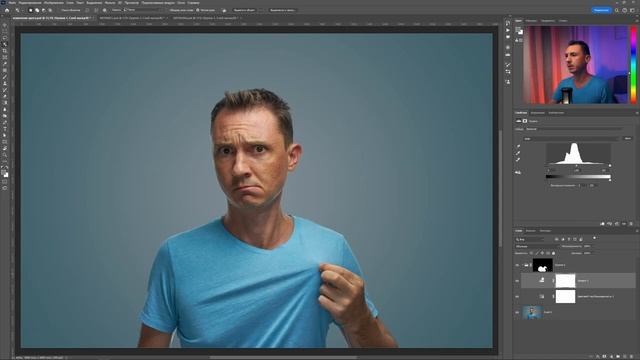Hide the top Levels layer with black mask
640x360 pixels.
click(517, 265)
